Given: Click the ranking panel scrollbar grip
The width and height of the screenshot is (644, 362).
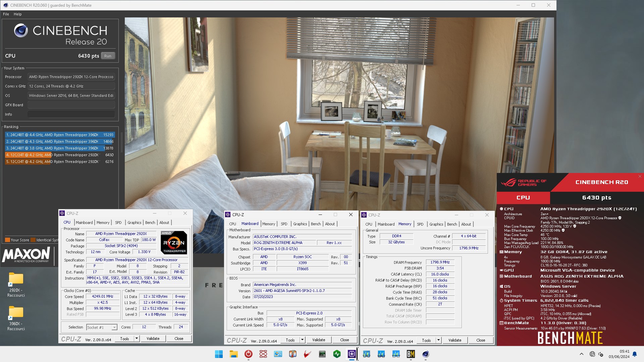Looking at the screenshot, I should point(121,142).
